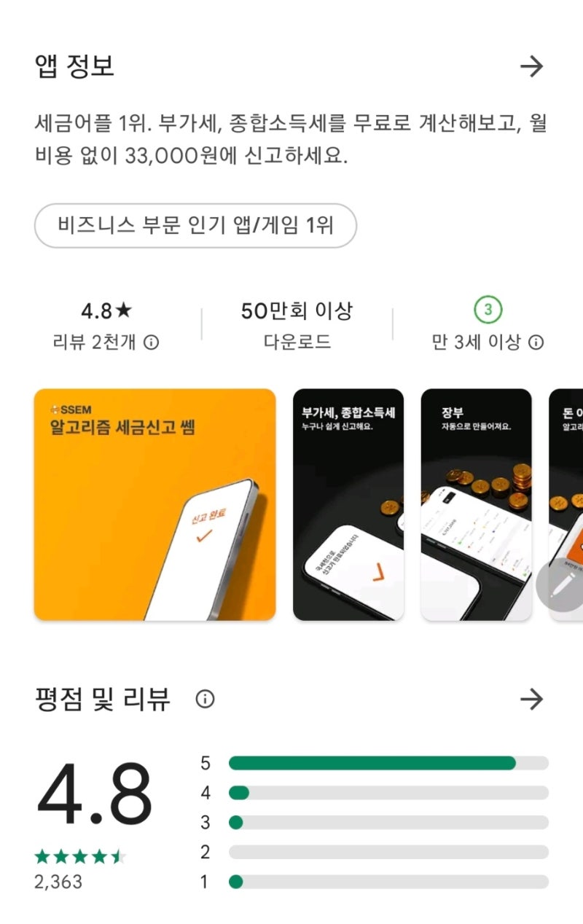Tap the 4-star rating bar
This screenshot has height=924, width=583.
point(388,793)
